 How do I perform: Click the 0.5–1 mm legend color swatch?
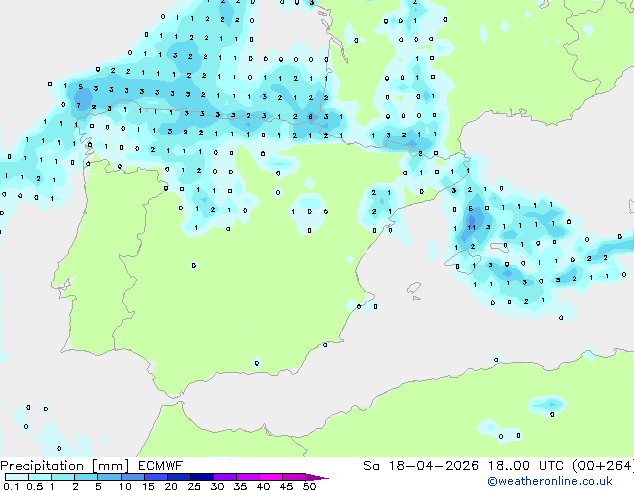click(40, 477)
